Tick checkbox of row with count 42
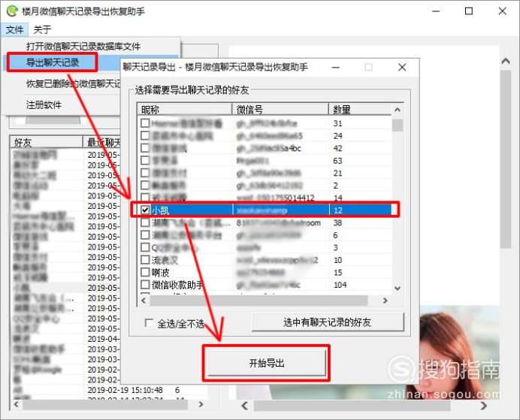 pyautogui.click(x=145, y=148)
